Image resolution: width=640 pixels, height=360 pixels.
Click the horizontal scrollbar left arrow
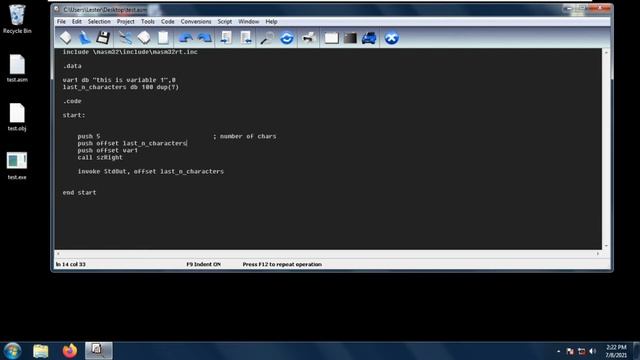58,254
